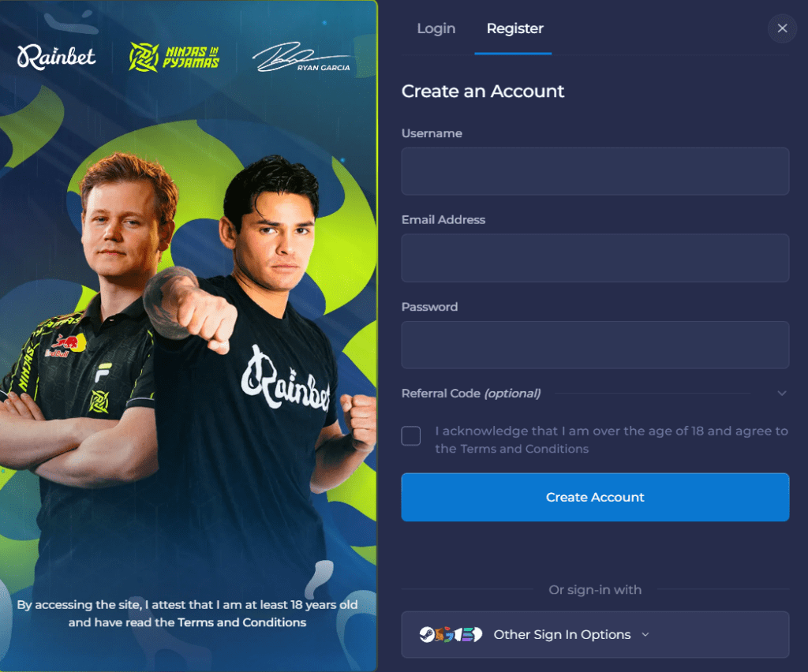Switch to the Login tab
Image resolution: width=808 pixels, height=672 pixels.
[436, 28]
